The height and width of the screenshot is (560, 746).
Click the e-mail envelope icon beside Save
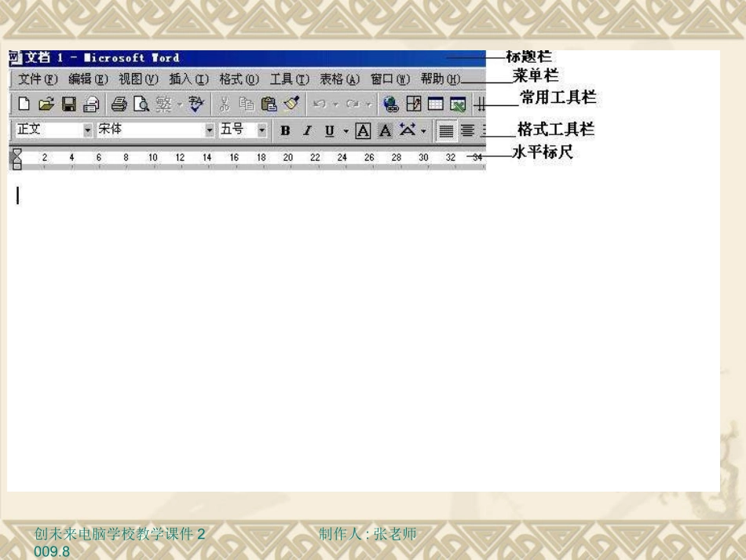click(91, 104)
